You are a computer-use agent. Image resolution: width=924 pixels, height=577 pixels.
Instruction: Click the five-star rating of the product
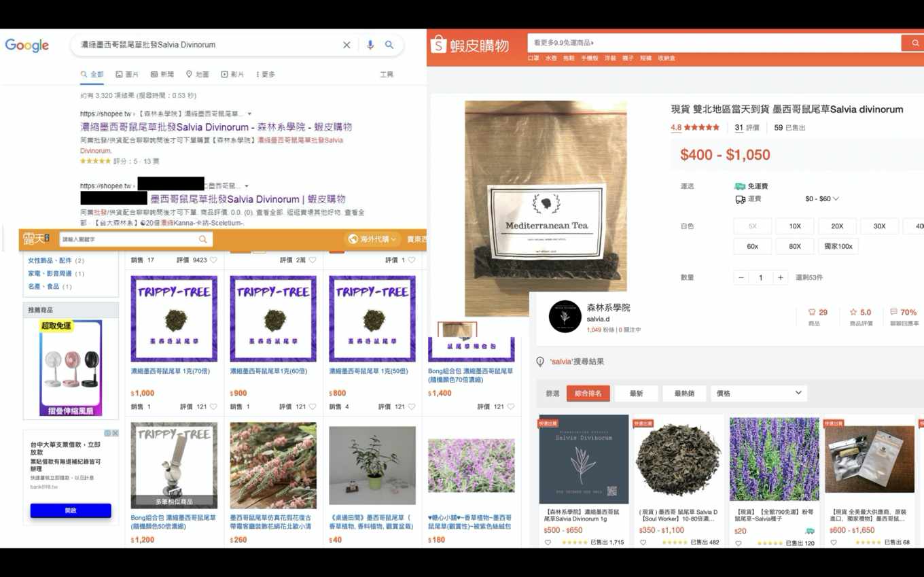tap(702, 128)
